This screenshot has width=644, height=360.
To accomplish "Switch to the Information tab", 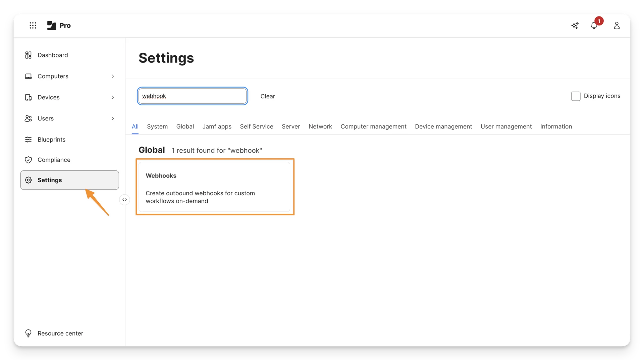I will (556, 126).
